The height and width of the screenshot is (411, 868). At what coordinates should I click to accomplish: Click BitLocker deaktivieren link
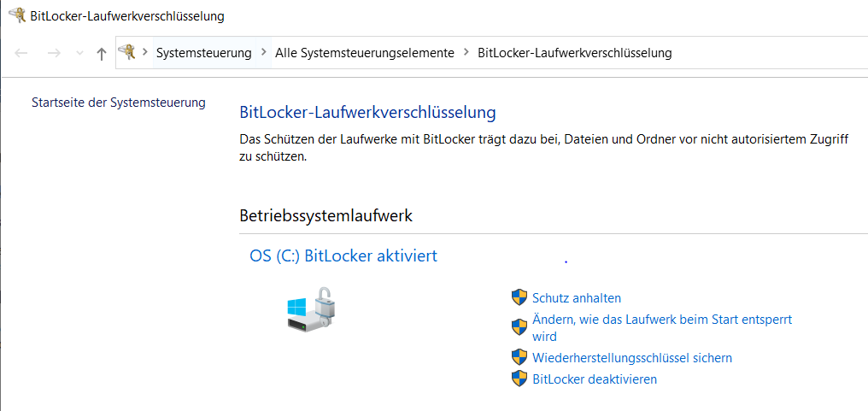coord(594,379)
